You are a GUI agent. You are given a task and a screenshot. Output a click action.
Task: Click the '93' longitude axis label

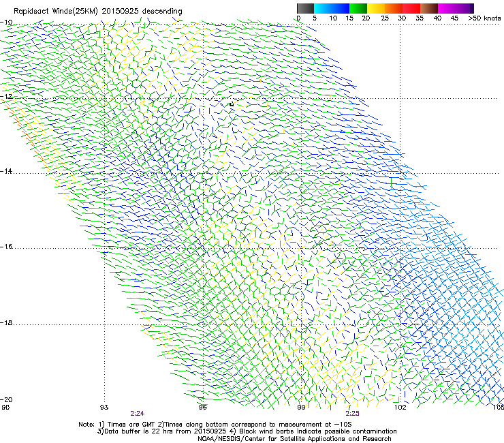click(x=104, y=408)
